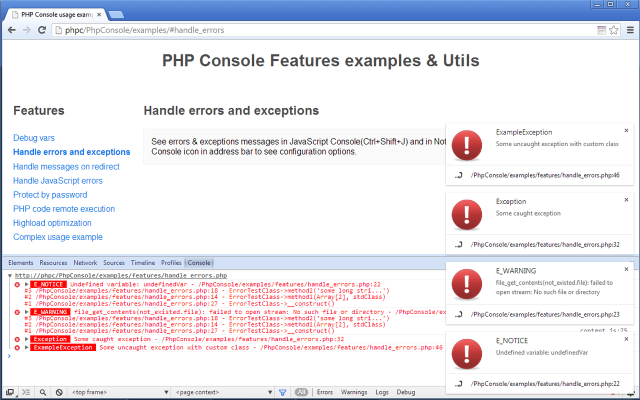Open the Complex usage example link
Image resolution: width=640 pixels, height=400 pixels.
pyautogui.click(x=58, y=237)
